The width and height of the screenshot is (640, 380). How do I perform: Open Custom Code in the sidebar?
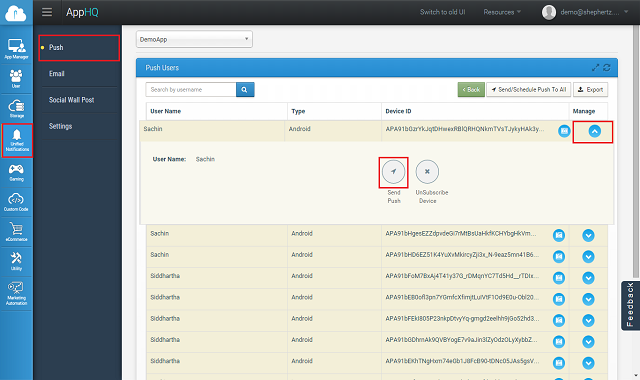pyautogui.click(x=16, y=202)
